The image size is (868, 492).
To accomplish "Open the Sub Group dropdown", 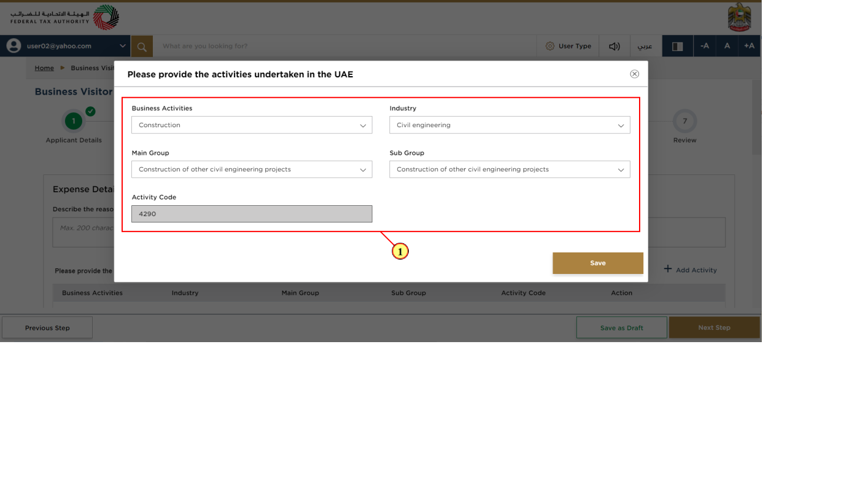I will pos(510,170).
